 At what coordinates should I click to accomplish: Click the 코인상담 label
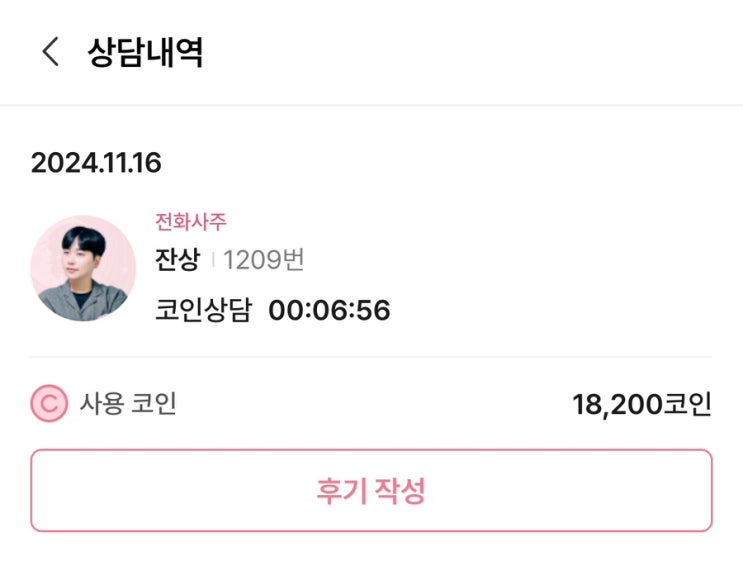(x=205, y=310)
